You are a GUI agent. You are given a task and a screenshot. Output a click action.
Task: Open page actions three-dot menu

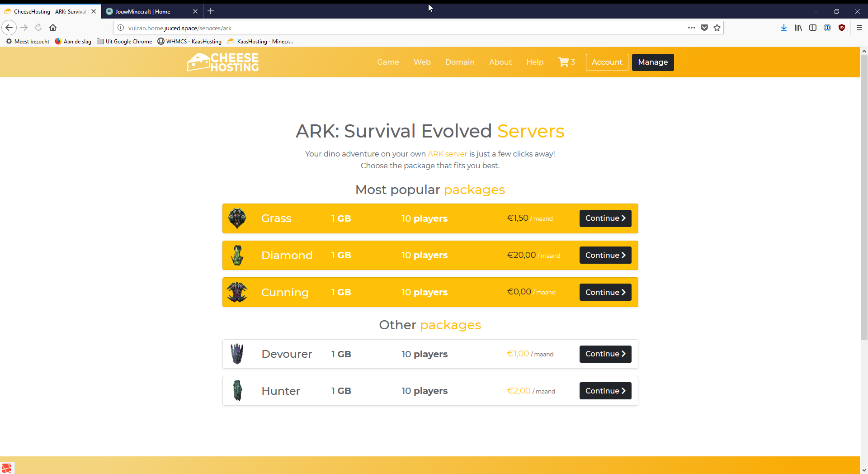coord(692,28)
